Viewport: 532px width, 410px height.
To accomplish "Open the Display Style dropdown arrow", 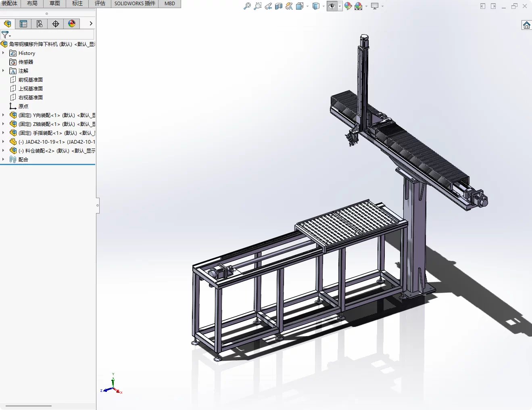I will point(323,6).
